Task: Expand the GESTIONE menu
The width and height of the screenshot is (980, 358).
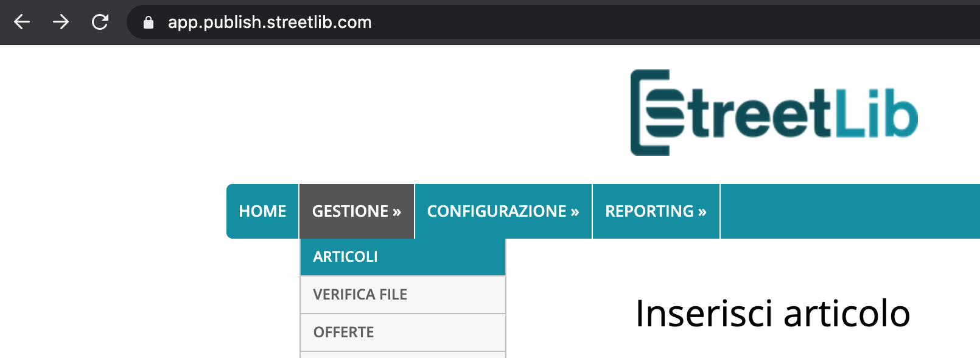Action: [x=357, y=211]
